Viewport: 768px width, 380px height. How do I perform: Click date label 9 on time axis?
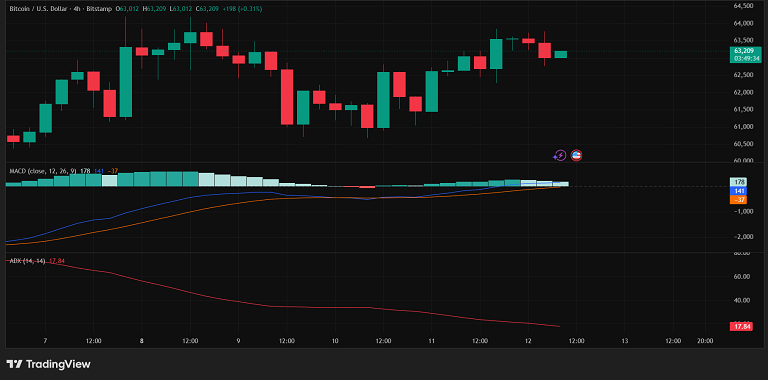[x=238, y=341]
